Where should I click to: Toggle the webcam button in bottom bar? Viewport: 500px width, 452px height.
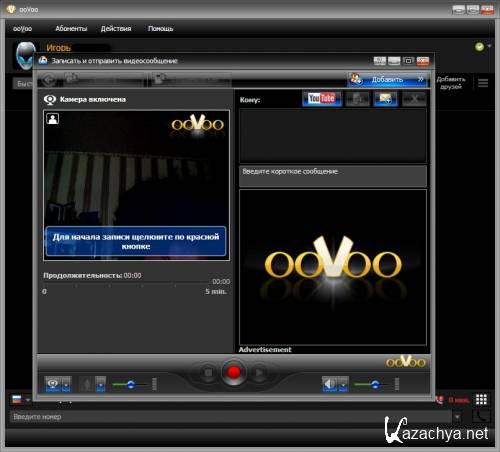tap(53, 384)
